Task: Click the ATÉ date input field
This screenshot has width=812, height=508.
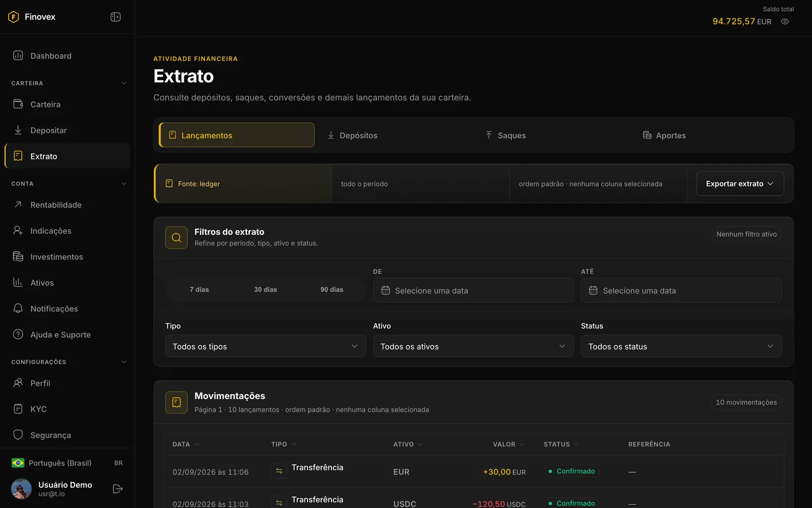Action: 682,291
